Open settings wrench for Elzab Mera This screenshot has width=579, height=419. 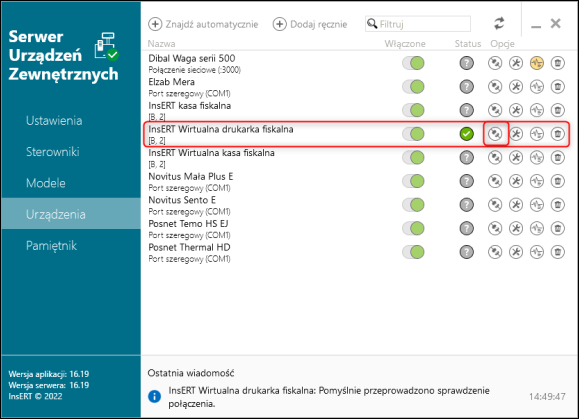click(x=516, y=87)
